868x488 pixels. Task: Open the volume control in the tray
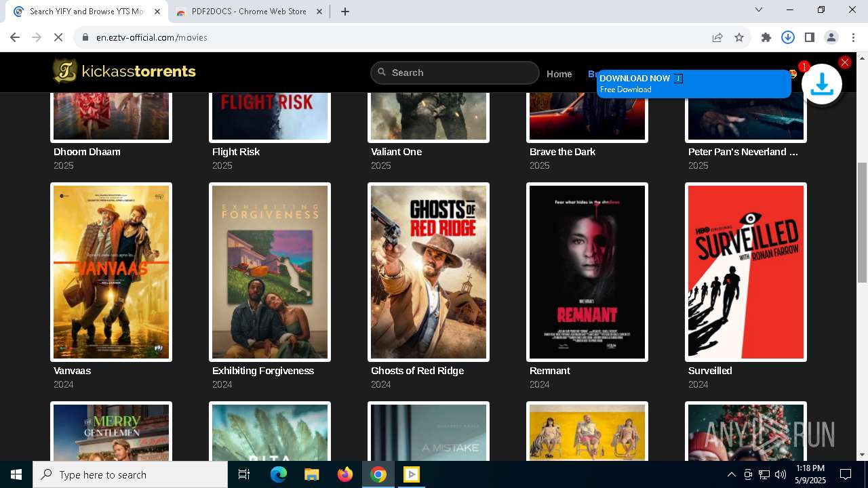(x=781, y=474)
